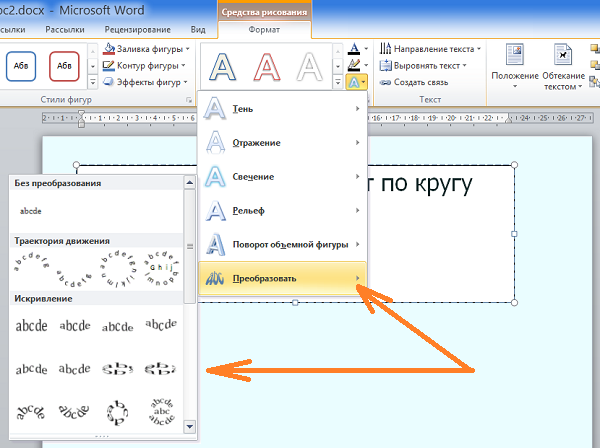The image size is (600, 448).
Task: Switch to the Рецензирование ribbon tab
Action: pos(138,29)
